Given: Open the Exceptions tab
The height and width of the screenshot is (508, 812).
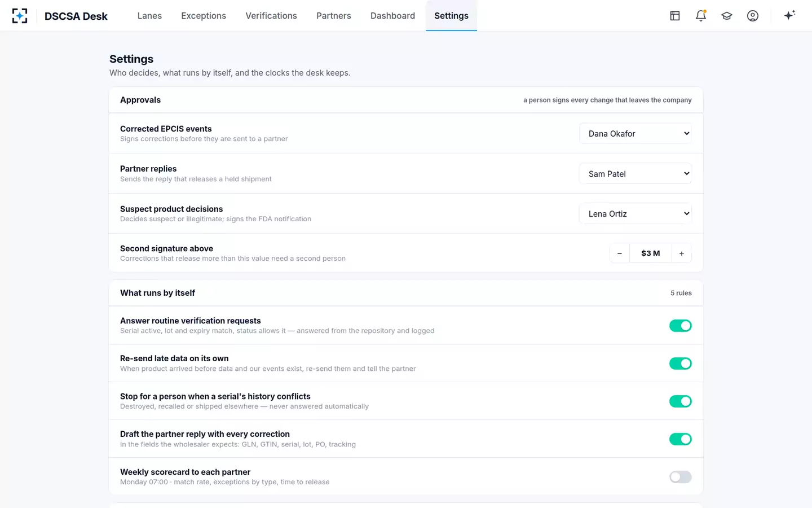Looking at the screenshot, I should 204,16.
